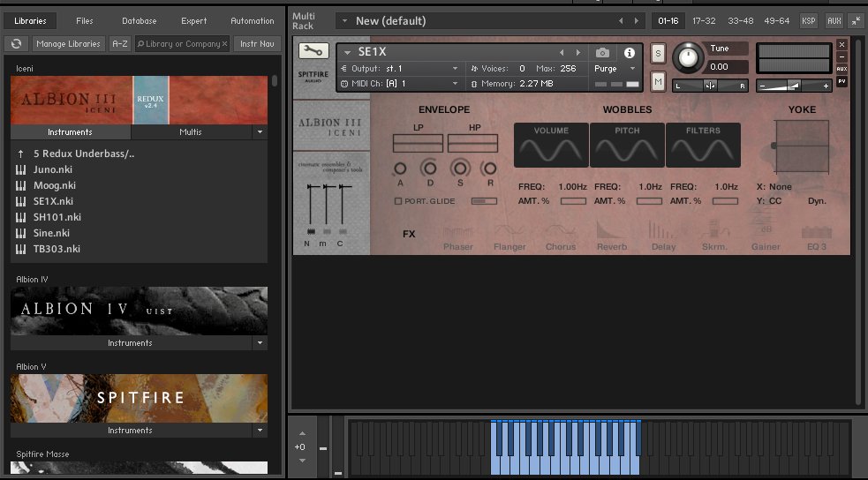This screenshot has width=868, height=480.
Task: Open the multi rack preset dropdown arrow
Action: pyautogui.click(x=345, y=21)
